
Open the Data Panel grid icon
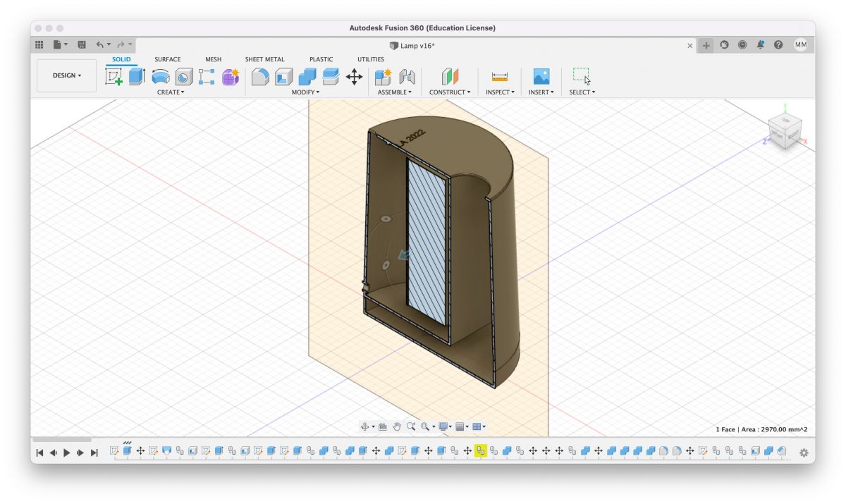click(39, 44)
